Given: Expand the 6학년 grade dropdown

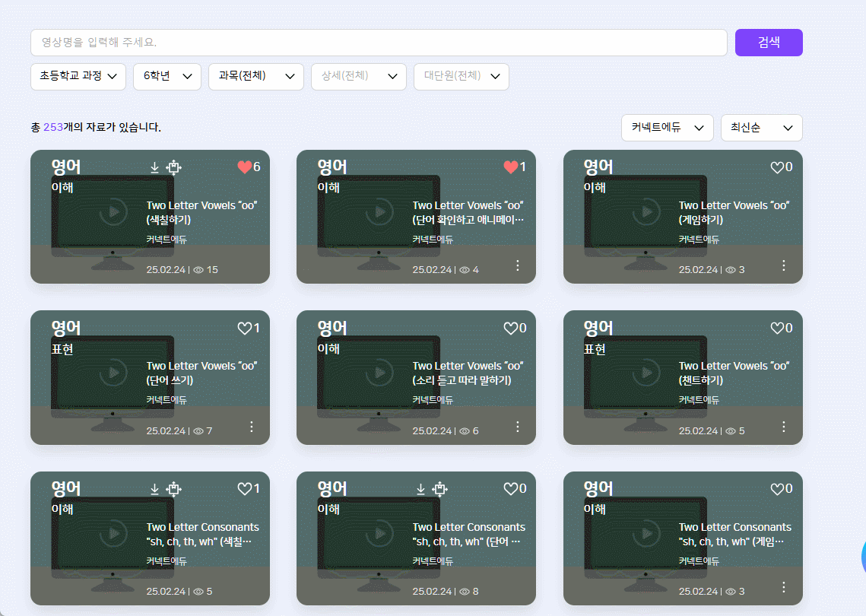Looking at the screenshot, I should click(167, 77).
